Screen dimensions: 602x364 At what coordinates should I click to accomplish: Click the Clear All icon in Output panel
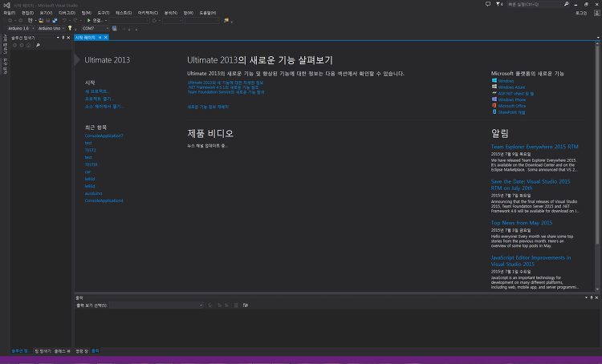tap(236, 305)
